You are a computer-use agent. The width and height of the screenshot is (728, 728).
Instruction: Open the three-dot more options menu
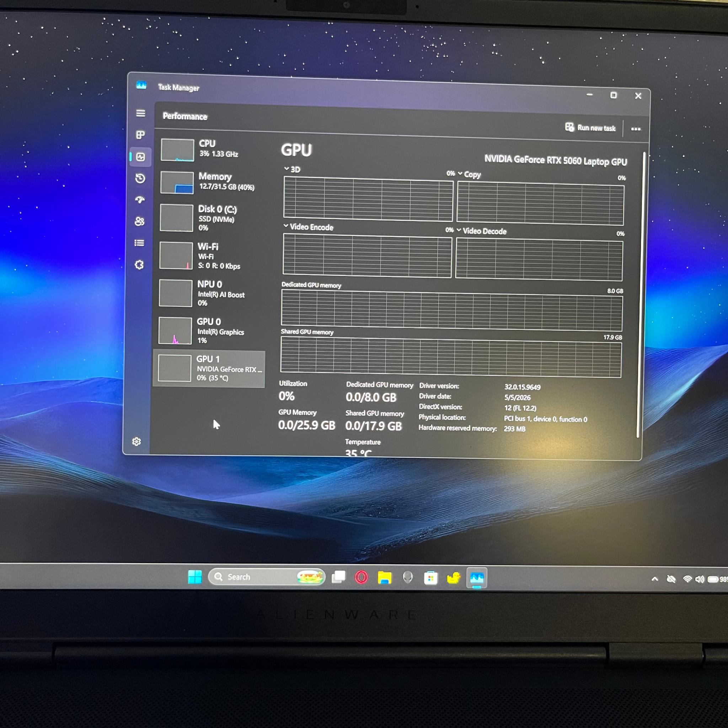(x=636, y=129)
